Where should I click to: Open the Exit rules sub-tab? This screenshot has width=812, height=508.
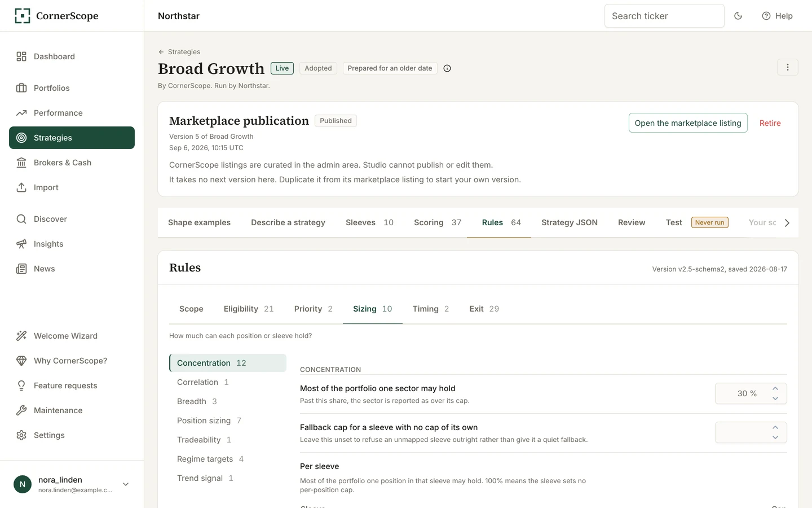pyautogui.click(x=484, y=309)
